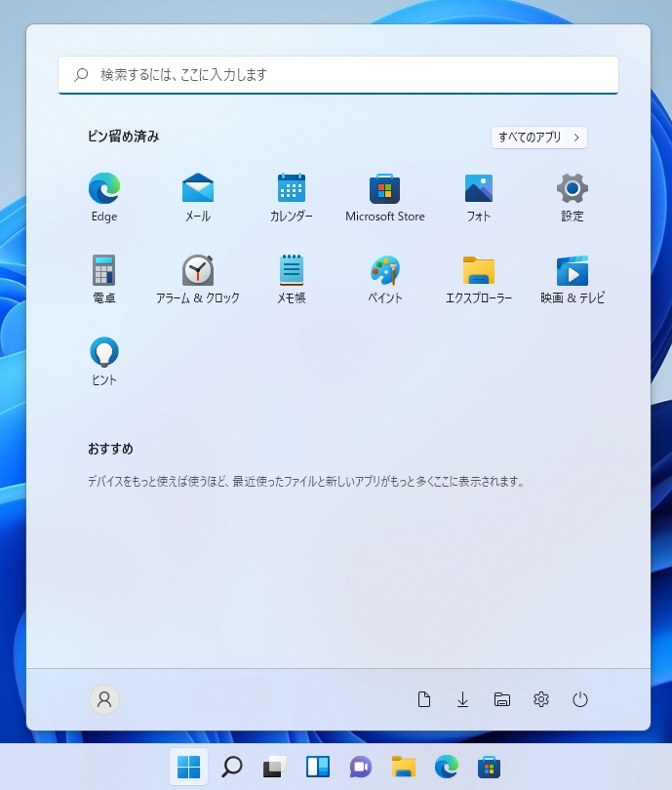
Task: Open the カレンダー (Calendar) app
Action: (x=292, y=197)
